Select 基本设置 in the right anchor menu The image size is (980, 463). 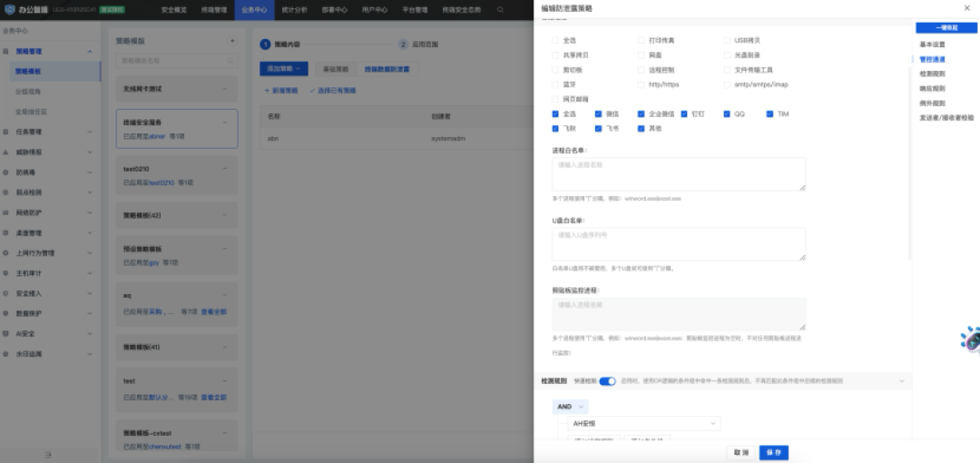tap(932, 44)
